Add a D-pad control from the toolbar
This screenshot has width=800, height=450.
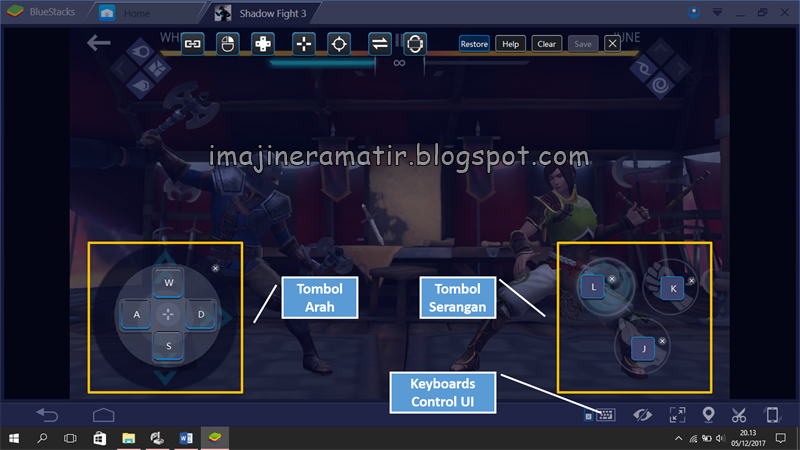pyautogui.click(x=263, y=44)
